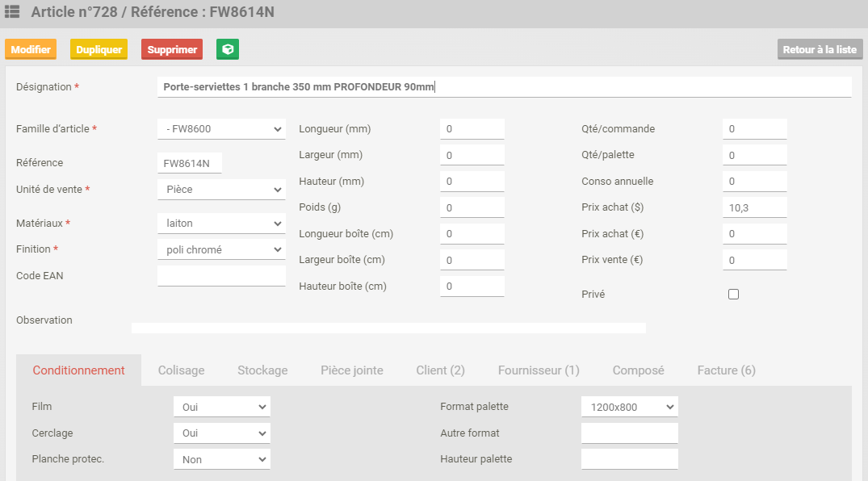Go back with Retour à la liste
Viewport: 868px width, 481px height.
point(819,49)
